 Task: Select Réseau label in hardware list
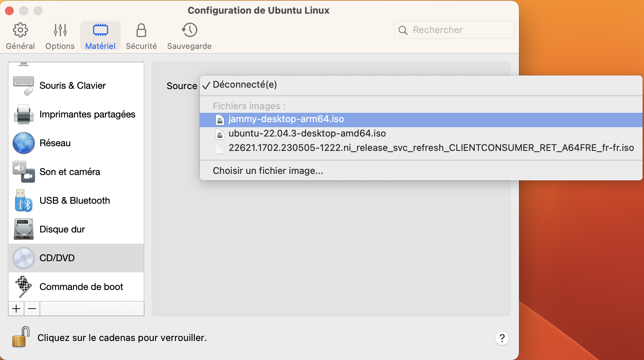pyautogui.click(x=55, y=143)
